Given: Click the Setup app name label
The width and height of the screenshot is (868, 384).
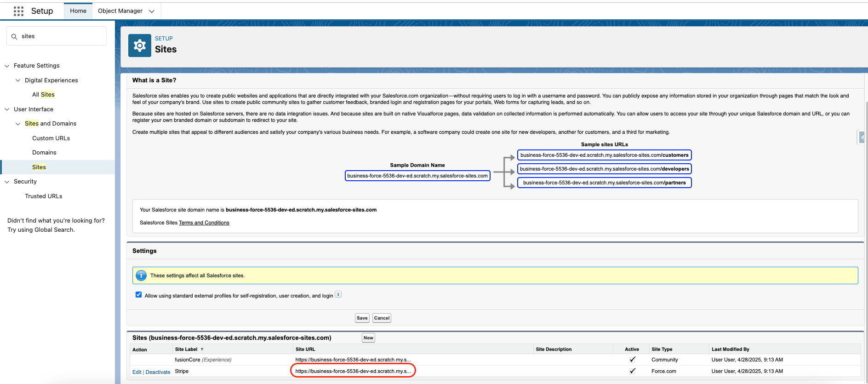Looking at the screenshot, I should tap(42, 11).
